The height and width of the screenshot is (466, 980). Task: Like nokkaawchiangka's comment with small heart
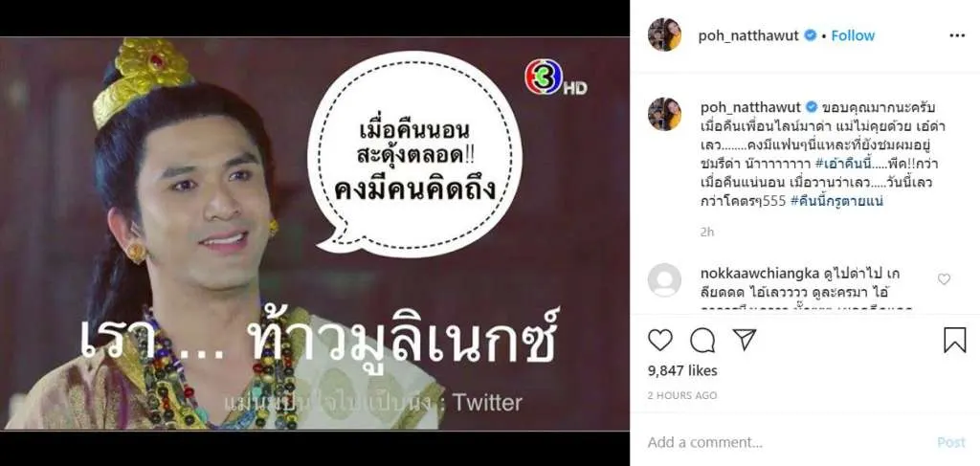pos(944,279)
